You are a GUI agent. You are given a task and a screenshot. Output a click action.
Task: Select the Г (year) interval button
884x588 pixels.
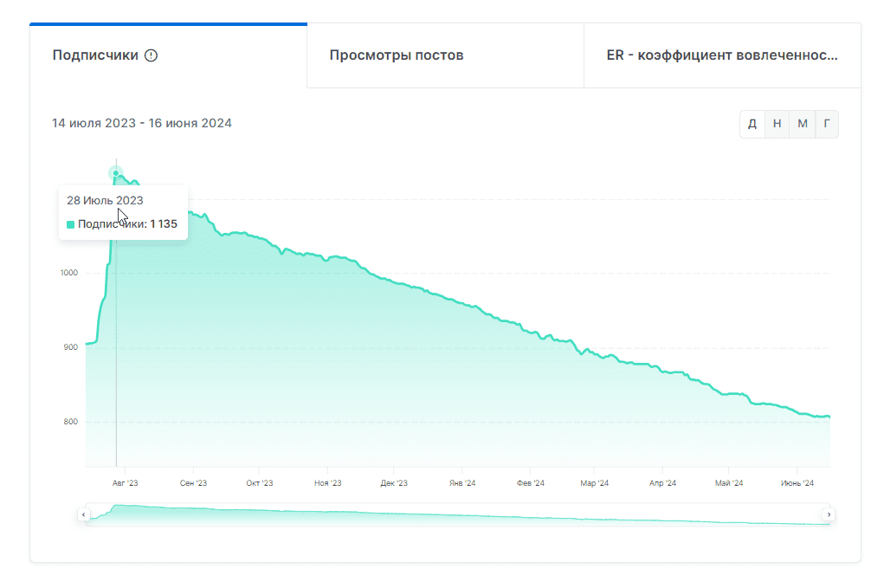coord(827,124)
